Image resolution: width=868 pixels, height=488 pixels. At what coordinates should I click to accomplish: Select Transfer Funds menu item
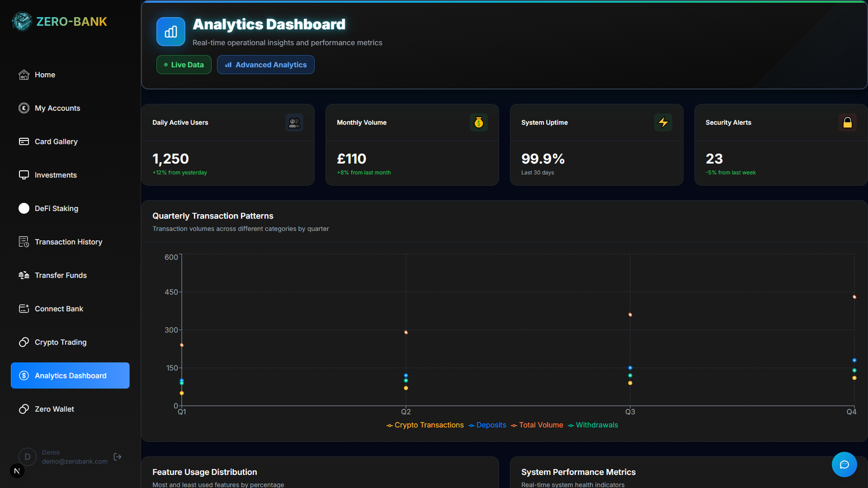point(70,275)
